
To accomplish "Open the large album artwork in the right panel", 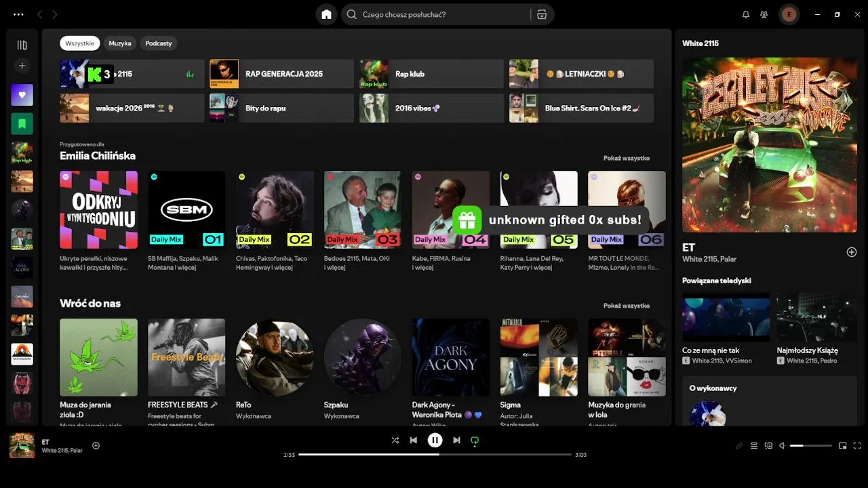I will (770, 145).
